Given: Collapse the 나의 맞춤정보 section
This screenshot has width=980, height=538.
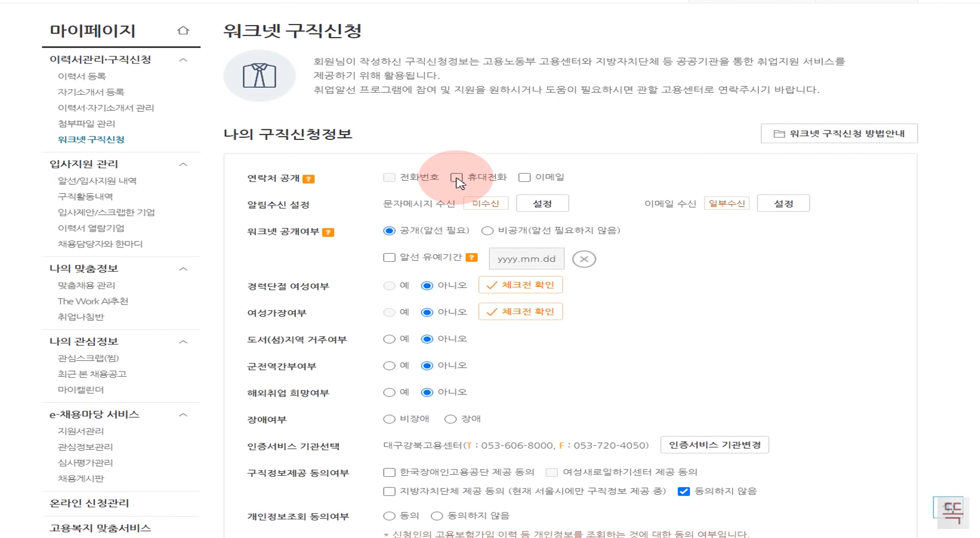Looking at the screenshot, I should click(183, 269).
